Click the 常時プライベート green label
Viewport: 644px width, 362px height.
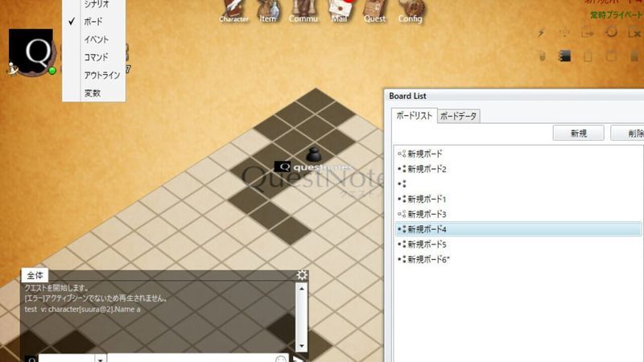point(616,15)
